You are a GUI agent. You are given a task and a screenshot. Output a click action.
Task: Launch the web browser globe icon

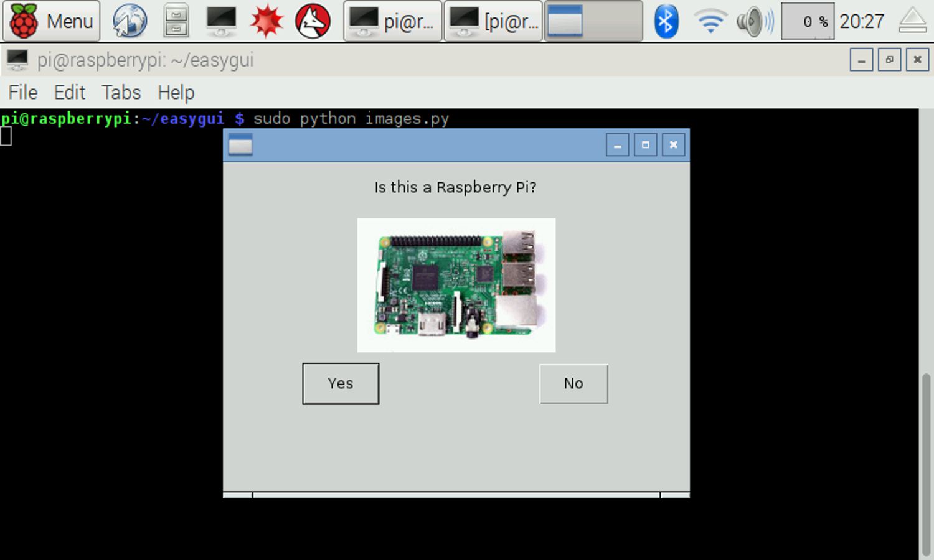click(130, 21)
